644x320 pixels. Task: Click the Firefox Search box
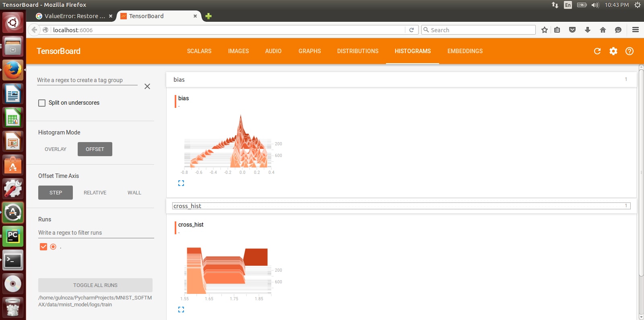pos(479,30)
